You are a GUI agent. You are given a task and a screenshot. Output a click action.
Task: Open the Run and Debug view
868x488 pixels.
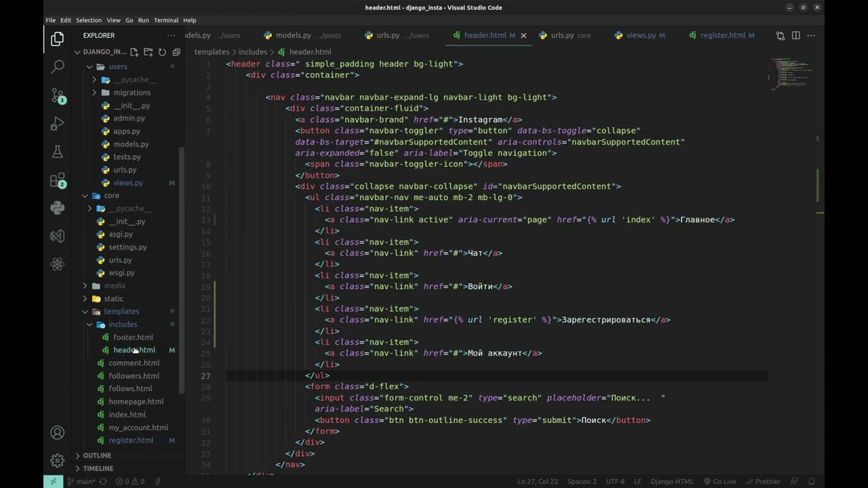pyautogui.click(x=58, y=123)
